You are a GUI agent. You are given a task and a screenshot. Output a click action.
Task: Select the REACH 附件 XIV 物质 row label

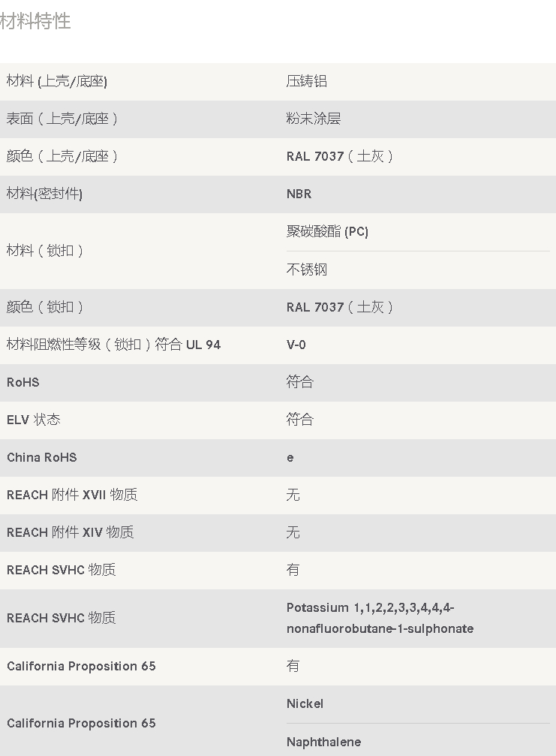tap(70, 532)
